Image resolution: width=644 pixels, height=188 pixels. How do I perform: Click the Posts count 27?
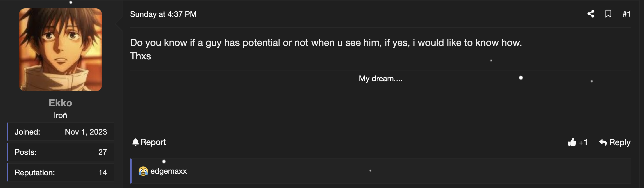click(x=103, y=152)
